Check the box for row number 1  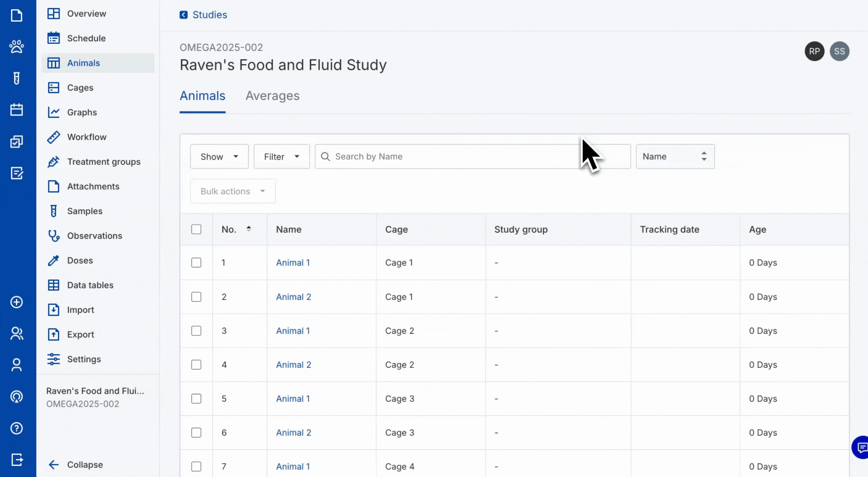pyautogui.click(x=196, y=262)
